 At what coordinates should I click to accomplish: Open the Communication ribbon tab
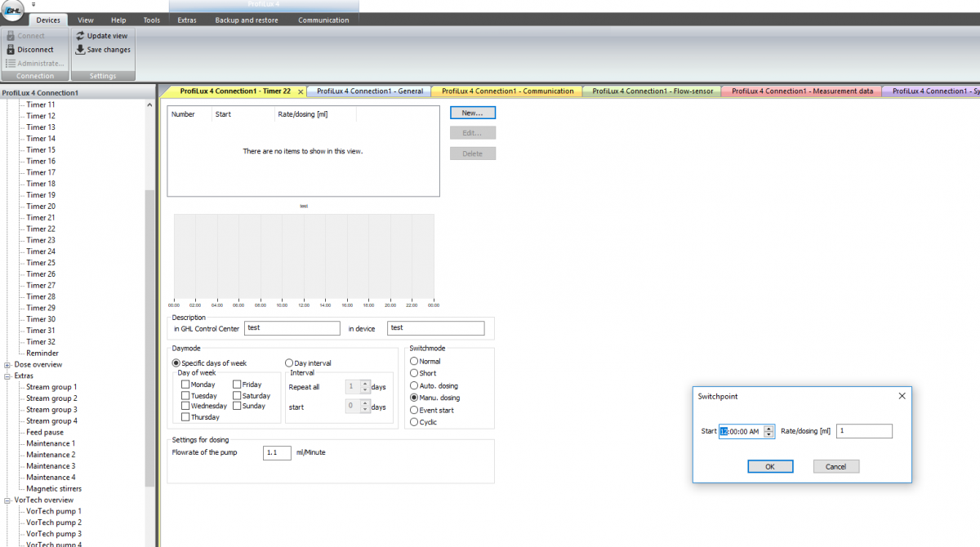tap(323, 20)
